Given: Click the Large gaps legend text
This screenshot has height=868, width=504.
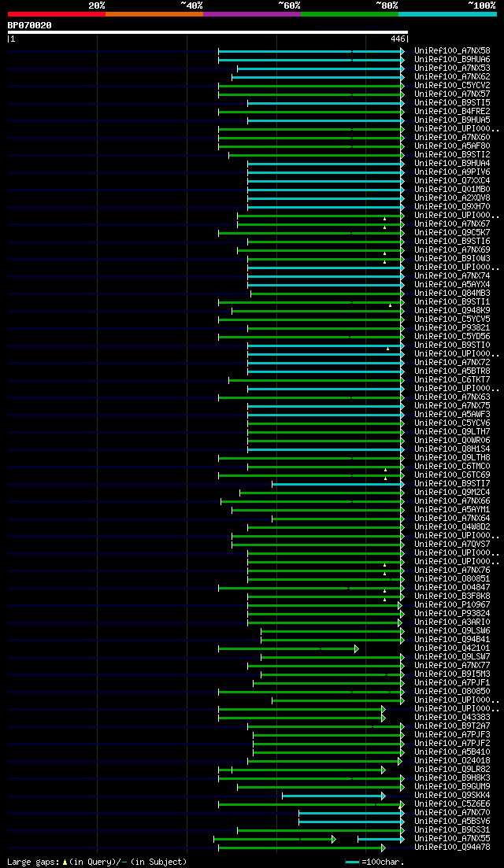Looking at the screenshot, I should (x=97, y=862).
